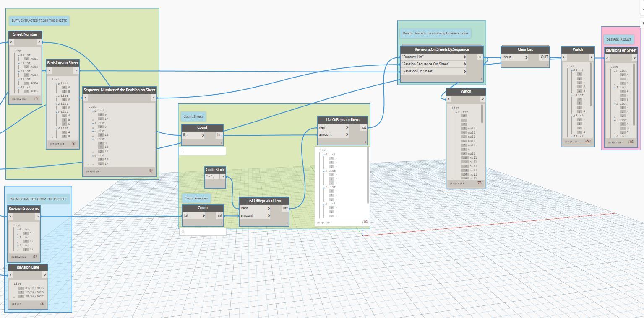Viewport: 644px width, 318px height.
Task: Click amount port on List.OfRepeatedItem feeding Dummy List
Action: point(334,134)
